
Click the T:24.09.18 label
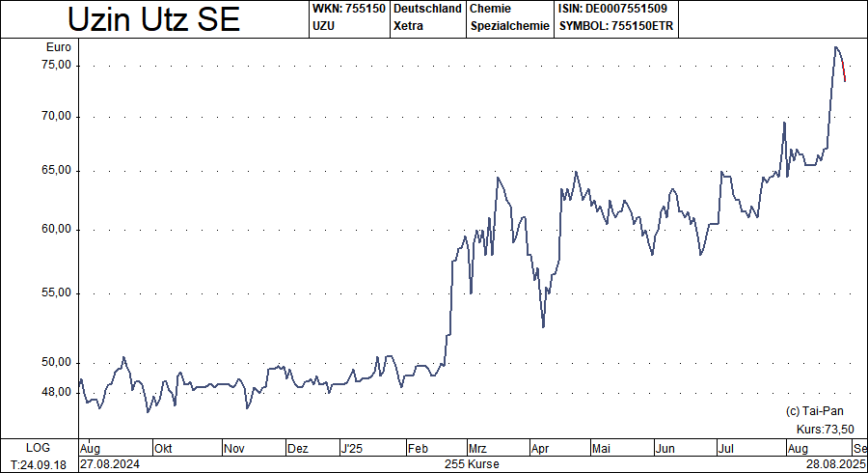[39, 465]
